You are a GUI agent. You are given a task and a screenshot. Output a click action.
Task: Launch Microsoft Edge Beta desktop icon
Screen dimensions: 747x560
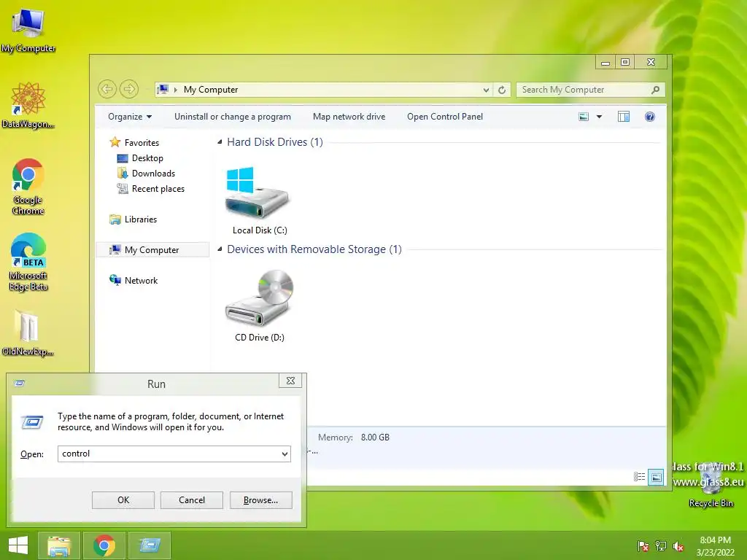click(x=28, y=262)
